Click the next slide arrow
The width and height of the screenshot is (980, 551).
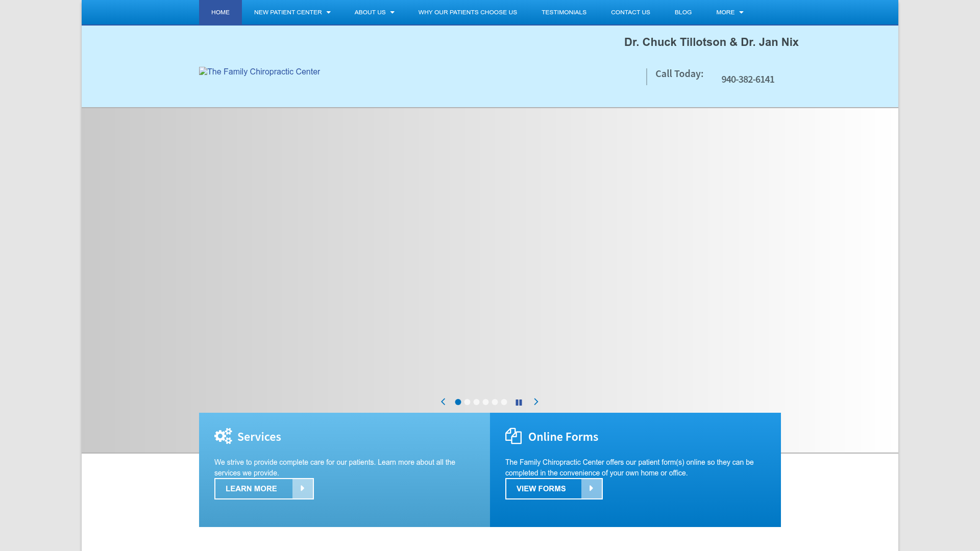536,402
